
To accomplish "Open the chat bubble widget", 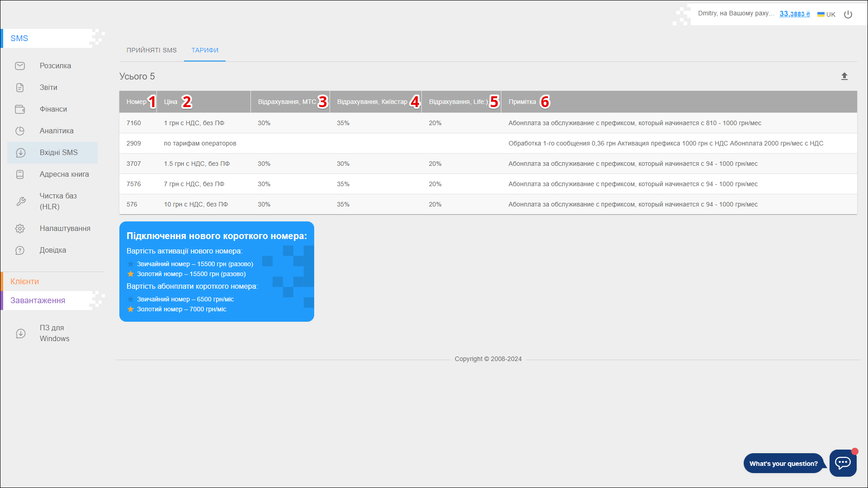I will click(x=843, y=463).
